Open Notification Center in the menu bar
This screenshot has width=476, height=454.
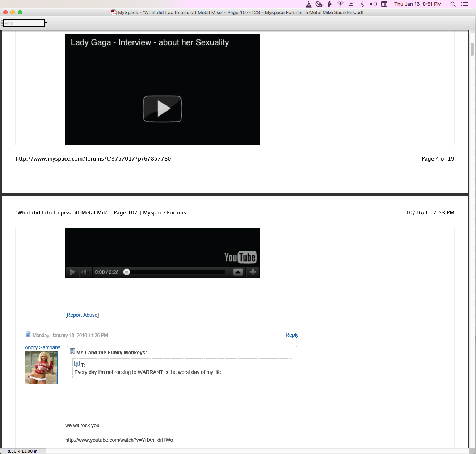tap(464, 4)
